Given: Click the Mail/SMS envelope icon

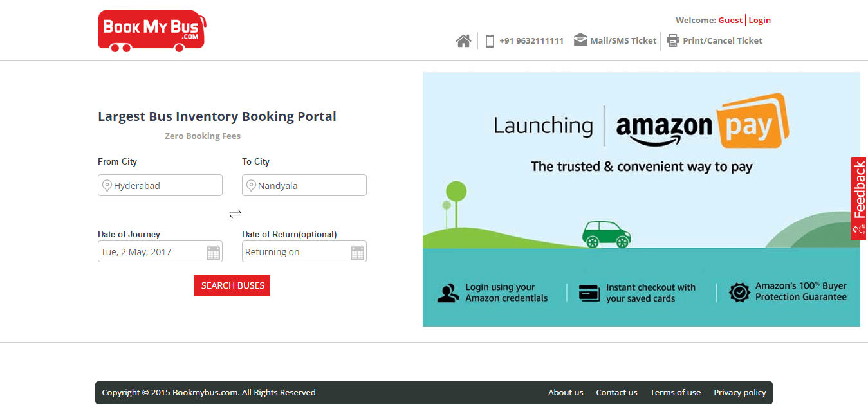Looking at the screenshot, I should coord(580,40).
